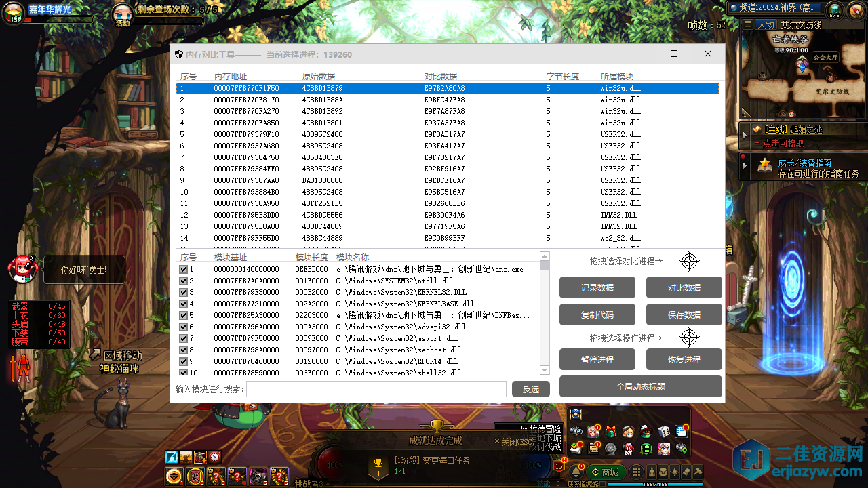Click the 人物 tab on minimap panel
The width and height of the screenshot is (868, 488).
766,25
